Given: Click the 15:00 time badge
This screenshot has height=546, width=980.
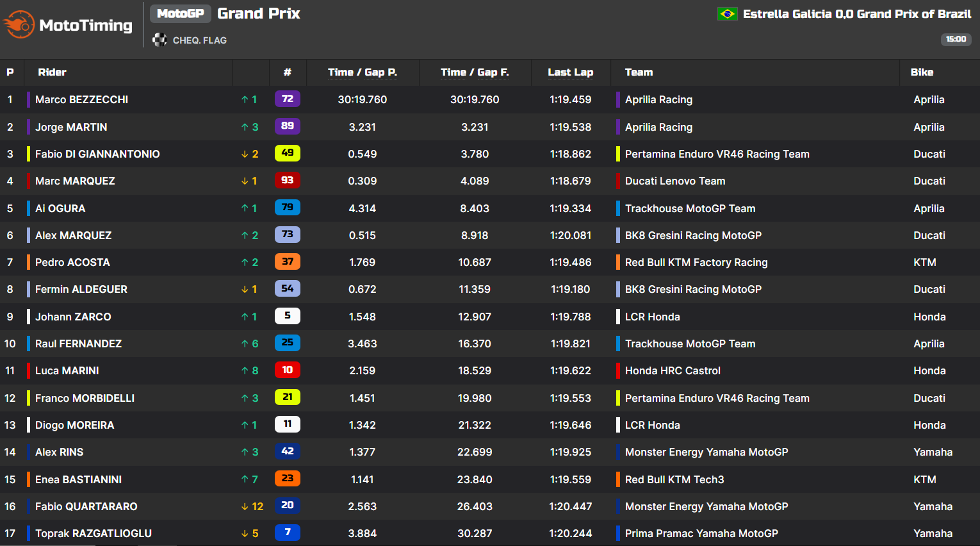Looking at the screenshot, I should coord(956,39).
